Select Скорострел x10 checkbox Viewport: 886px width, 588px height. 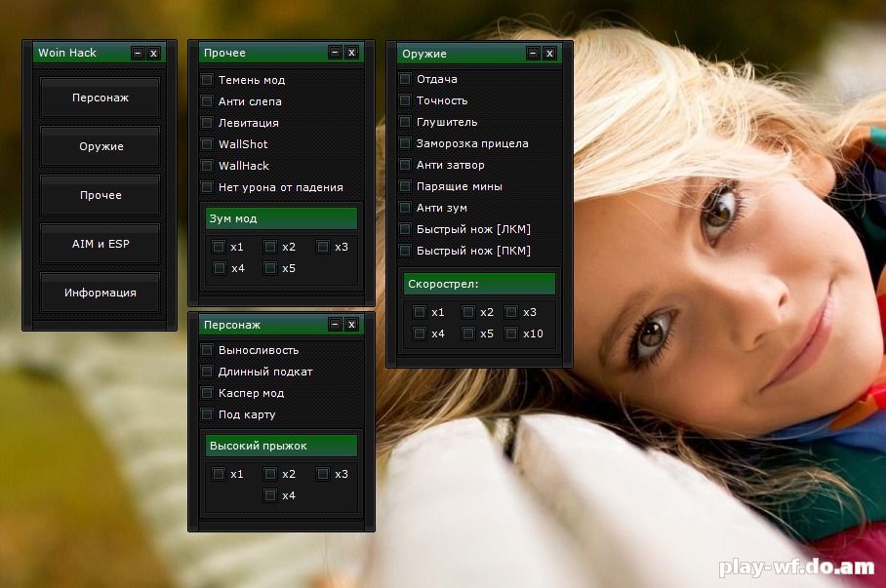coord(511,333)
